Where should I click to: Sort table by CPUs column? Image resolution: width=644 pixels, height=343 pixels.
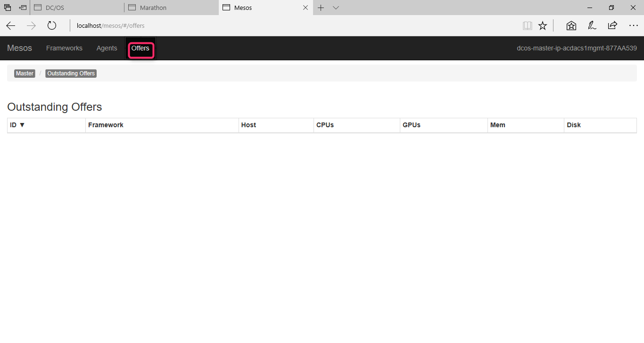[357, 125]
